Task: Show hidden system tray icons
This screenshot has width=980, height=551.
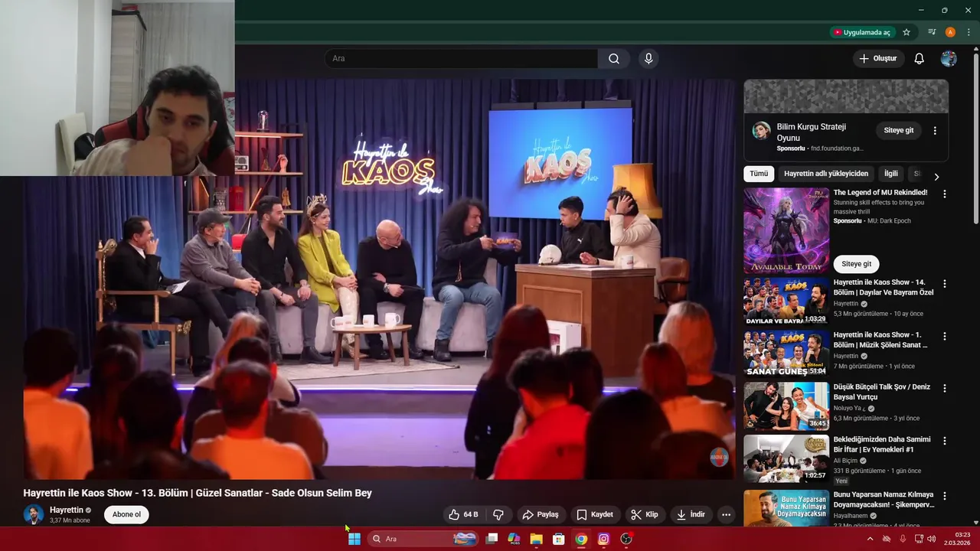Action: (870, 539)
